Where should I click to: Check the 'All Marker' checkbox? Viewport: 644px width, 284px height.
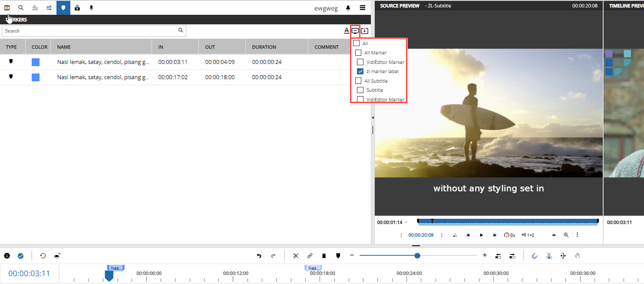click(x=358, y=53)
